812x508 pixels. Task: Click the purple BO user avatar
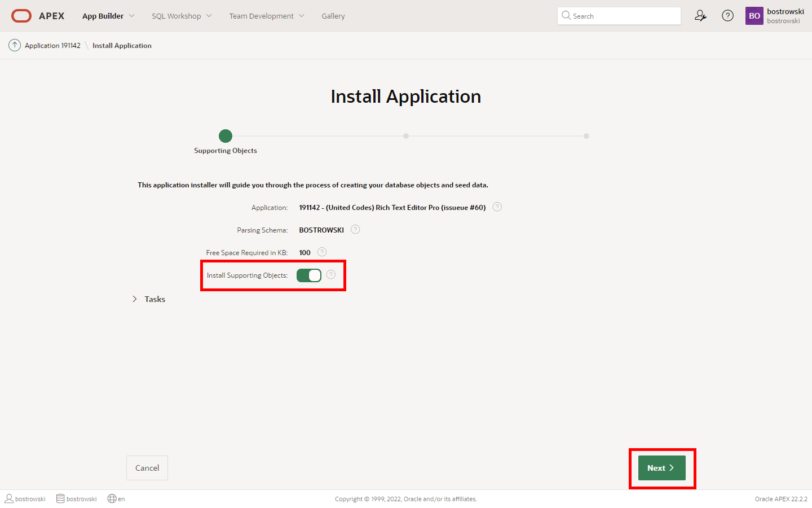754,16
